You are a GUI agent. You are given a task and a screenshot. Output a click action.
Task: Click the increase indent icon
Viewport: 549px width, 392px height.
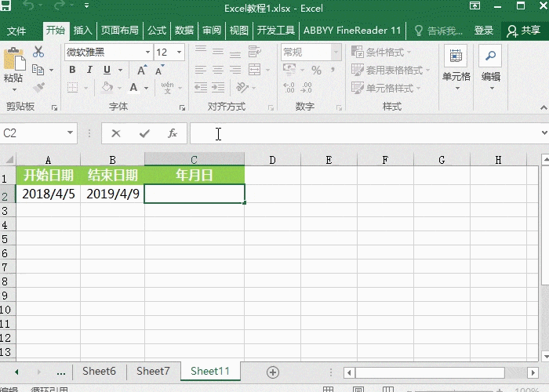(x=218, y=88)
